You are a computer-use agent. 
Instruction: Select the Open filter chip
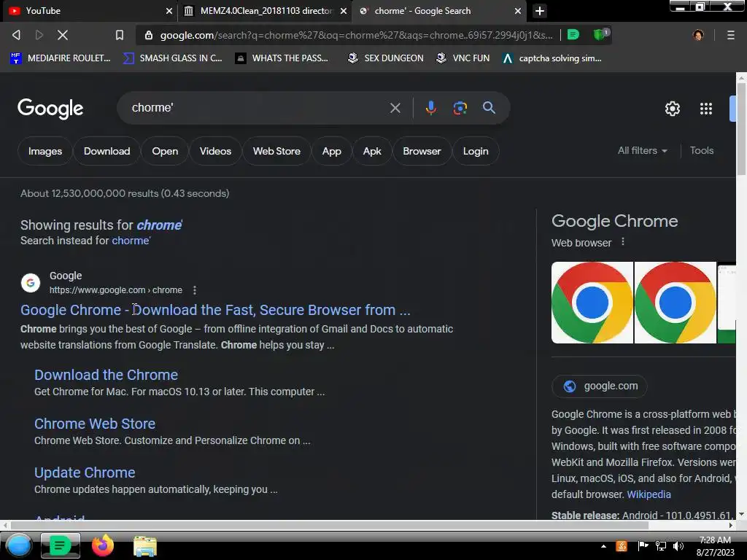click(165, 151)
